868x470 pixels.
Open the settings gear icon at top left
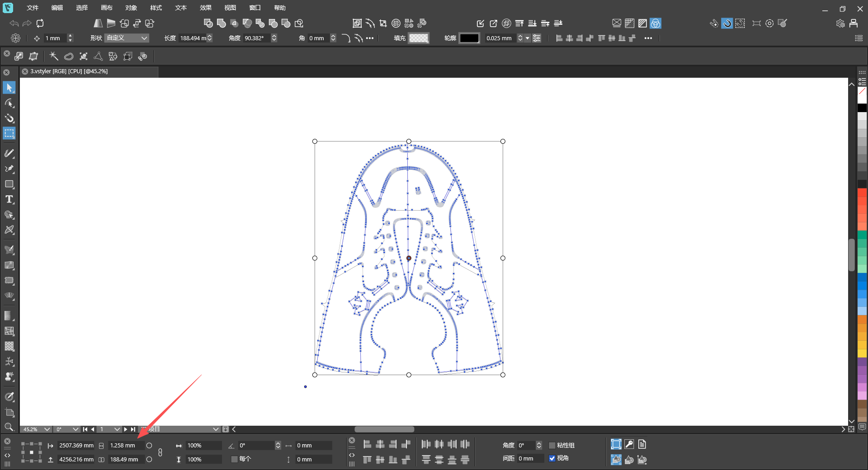(x=15, y=38)
